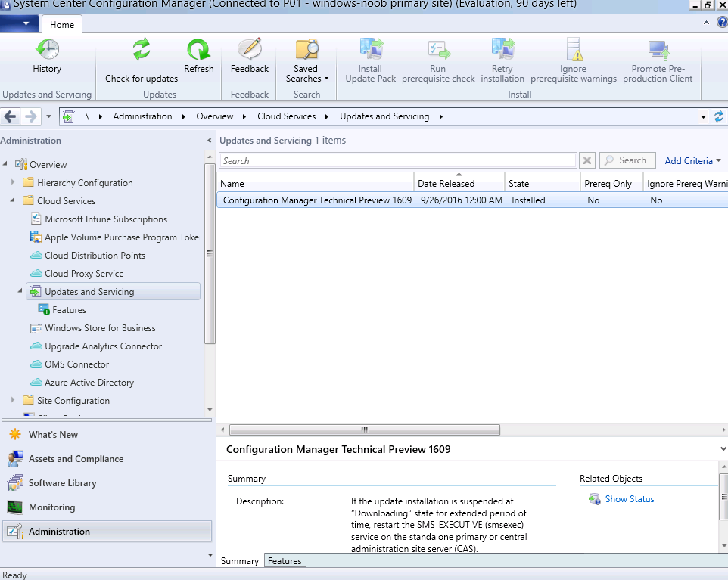Click Overview breadcrumb segment
The image size is (728, 580).
[214, 116]
